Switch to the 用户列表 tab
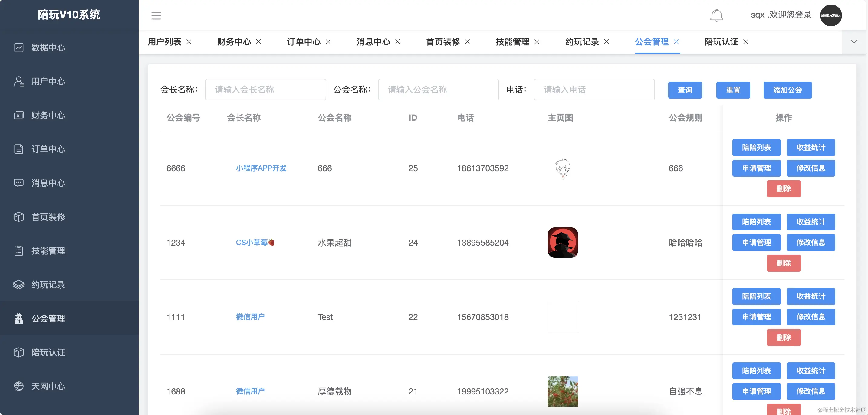This screenshot has width=868, height=415. point(164,41)
